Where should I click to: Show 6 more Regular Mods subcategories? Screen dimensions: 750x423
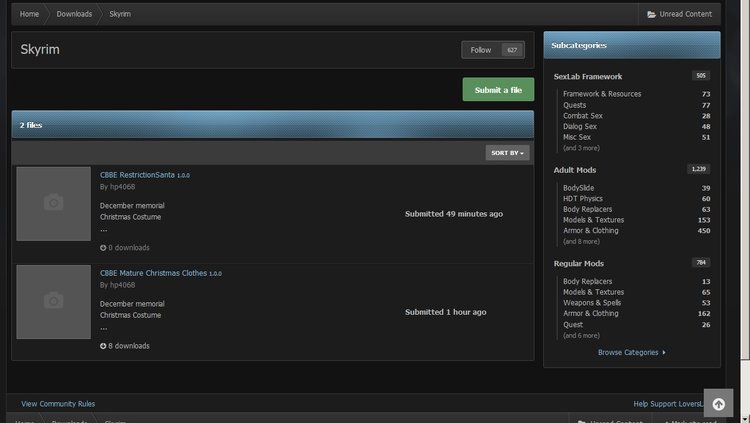tap(581, 335)
